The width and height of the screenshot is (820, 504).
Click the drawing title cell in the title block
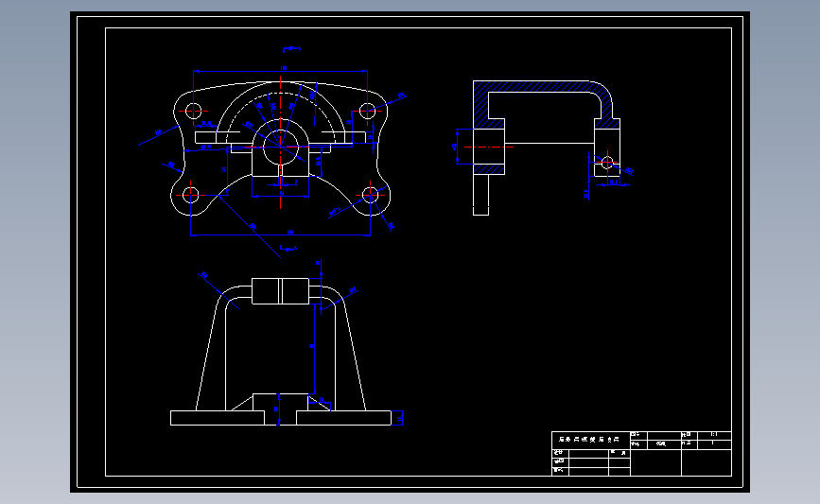[591, 439]
